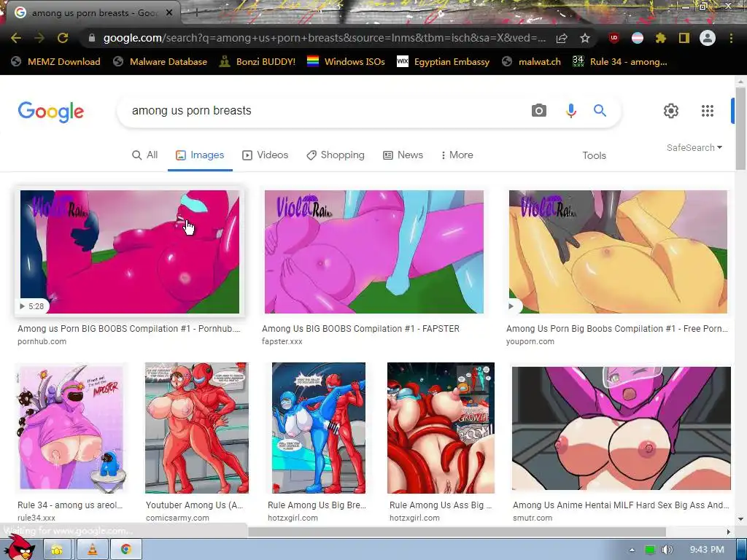
Task: Open the malwat.ch bookmark
Action: pyautogui.click(x=531, y=61)
